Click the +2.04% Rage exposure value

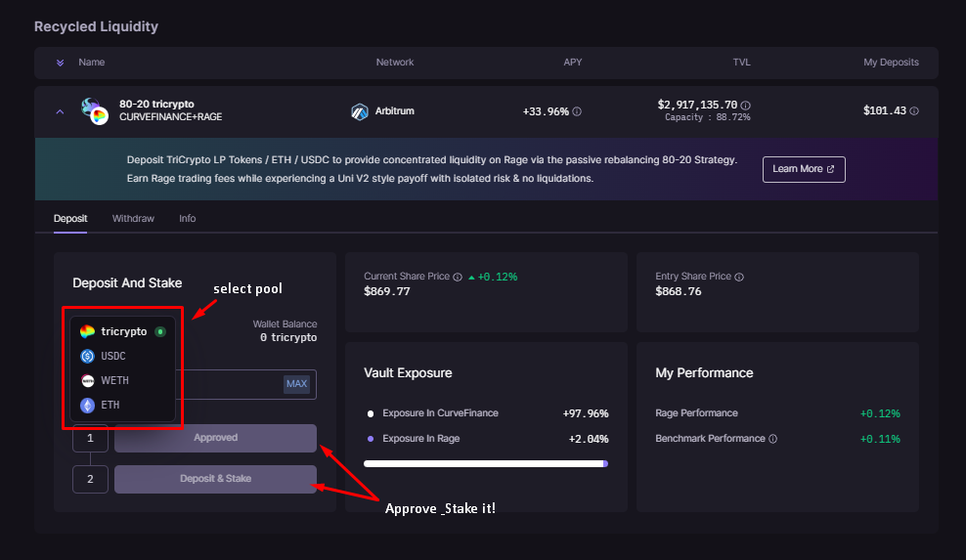[x=589, y=439]
